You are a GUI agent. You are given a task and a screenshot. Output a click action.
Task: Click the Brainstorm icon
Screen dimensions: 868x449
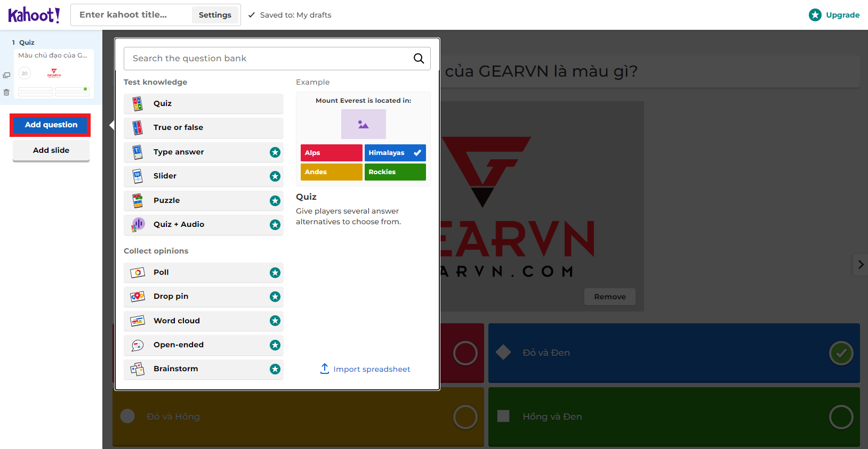(138, 369)
